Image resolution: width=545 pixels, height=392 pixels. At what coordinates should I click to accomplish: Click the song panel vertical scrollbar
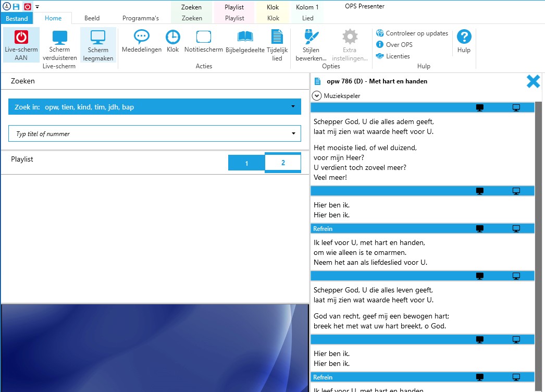538,247
